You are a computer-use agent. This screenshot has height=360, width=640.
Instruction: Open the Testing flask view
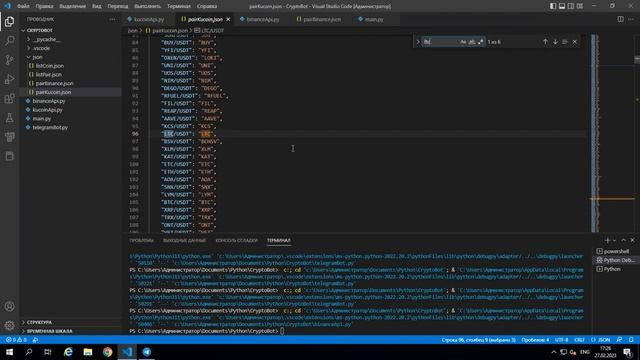coord(9,118)
